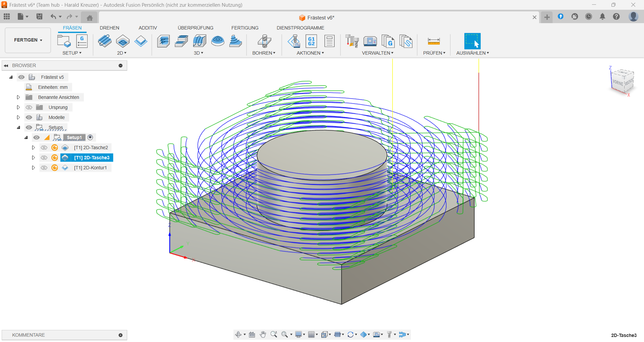
Task: Choose the 3D Ramp toolpath icon
Action: 236,41
